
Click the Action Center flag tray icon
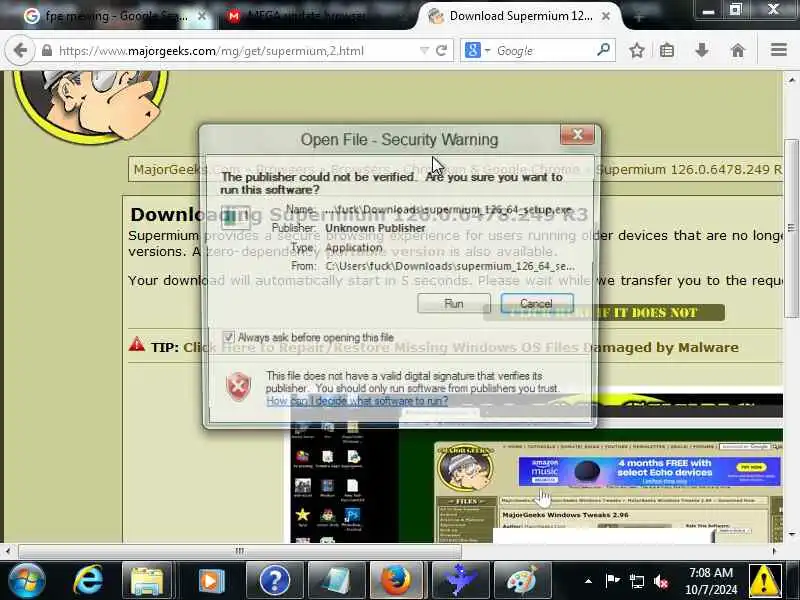pos(612,581)
